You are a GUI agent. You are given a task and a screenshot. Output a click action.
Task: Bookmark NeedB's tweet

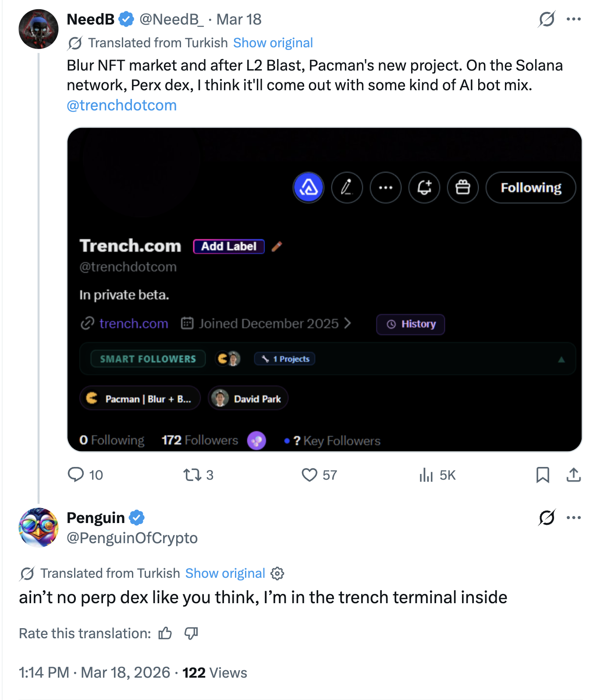tap(544, 475)
